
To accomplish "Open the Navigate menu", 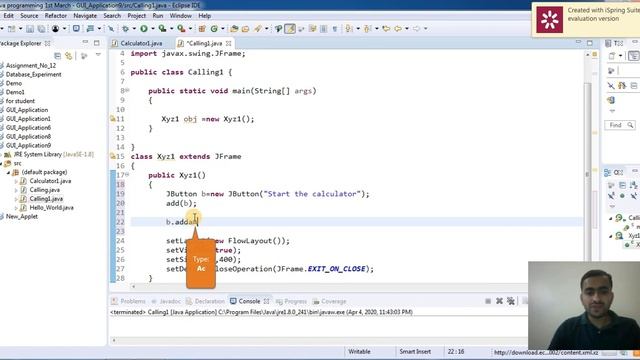I will (x=85, y=16).
